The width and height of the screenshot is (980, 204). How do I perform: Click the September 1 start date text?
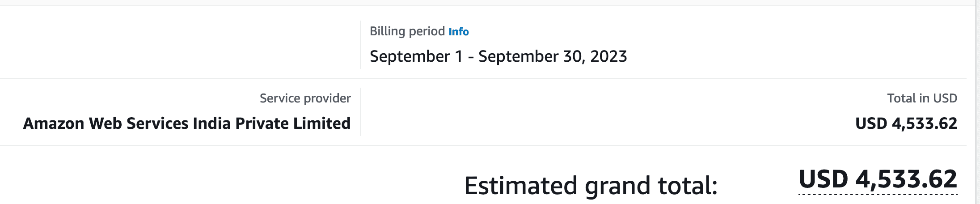(x=416, y=56)
